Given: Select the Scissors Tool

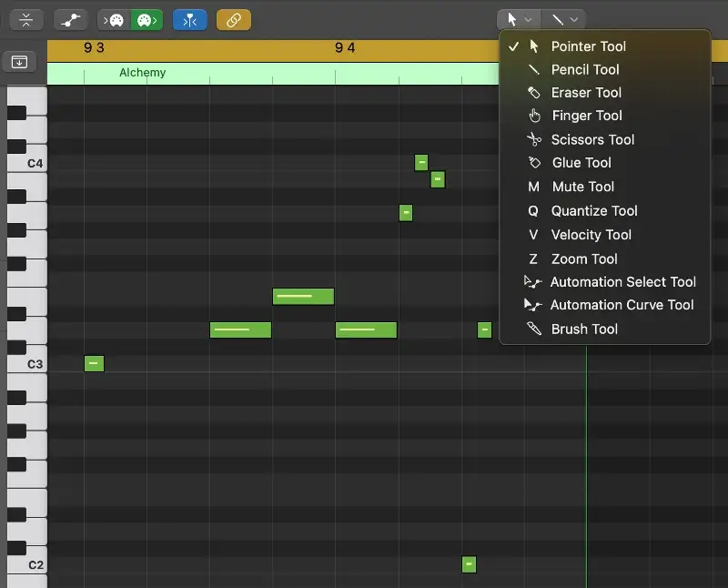Looking at the screenshot, I should (592, 139).
